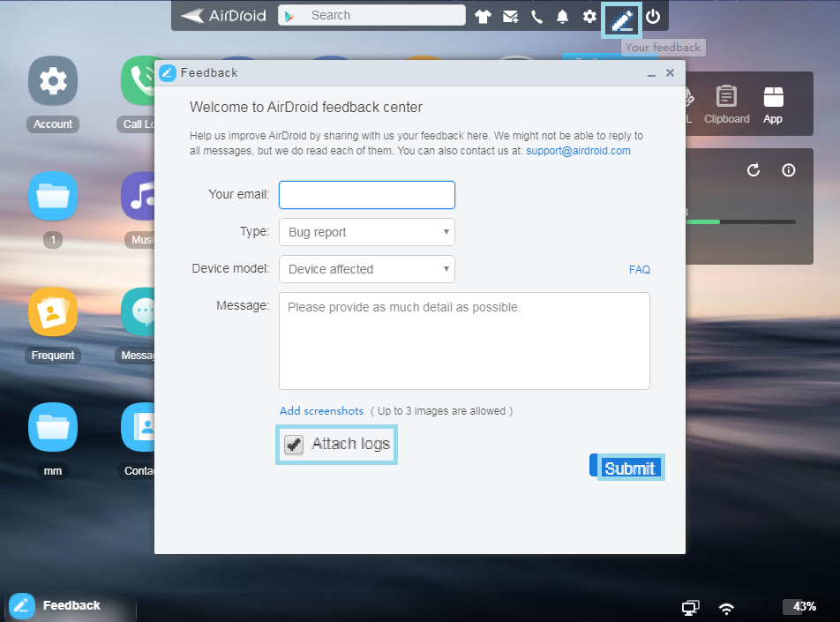The height and width of the screenshot is (622, 840).
Task: Open the Frequent contacts icon
Action: pyautogui.click(x=53, y=312)
